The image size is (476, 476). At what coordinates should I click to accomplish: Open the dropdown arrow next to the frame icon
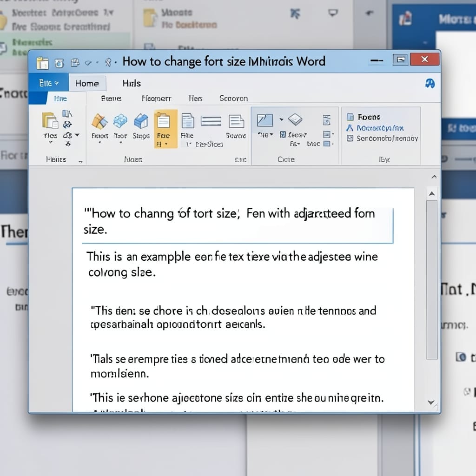click(x=281, y=119)
